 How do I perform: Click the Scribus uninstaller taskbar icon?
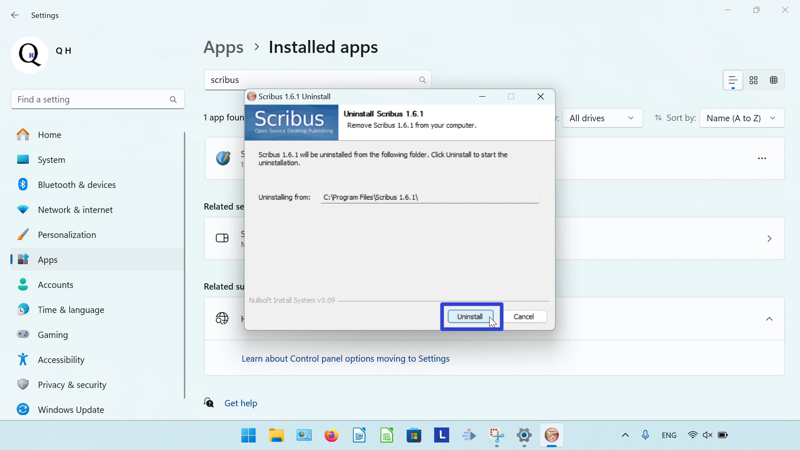pos(552,435)
